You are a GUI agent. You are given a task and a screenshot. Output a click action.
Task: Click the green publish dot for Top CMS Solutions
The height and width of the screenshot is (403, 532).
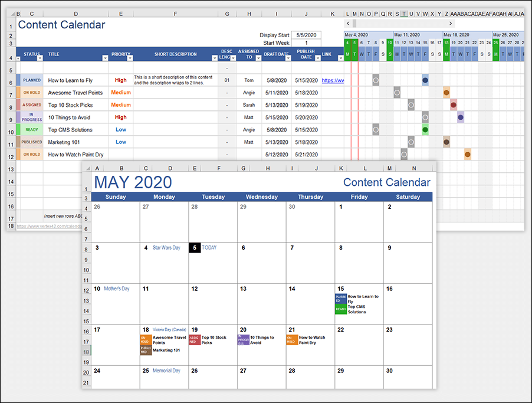pyautogui.click(x=425, y=130)
